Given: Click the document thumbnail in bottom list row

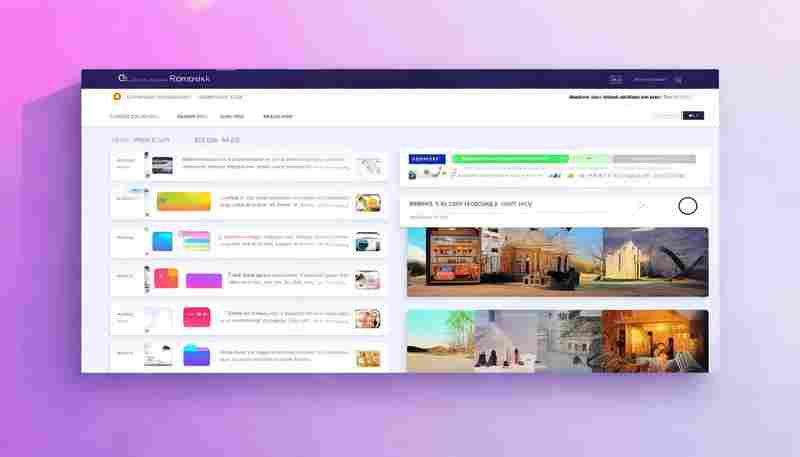Looking at the screenshot, I should coord(158,354).
